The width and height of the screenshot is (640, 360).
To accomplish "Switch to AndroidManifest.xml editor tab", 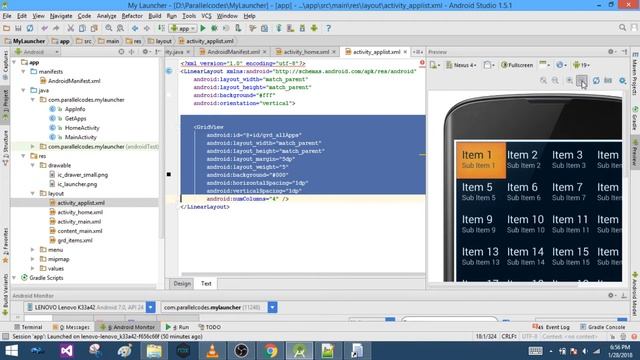I will pos(233,52).
